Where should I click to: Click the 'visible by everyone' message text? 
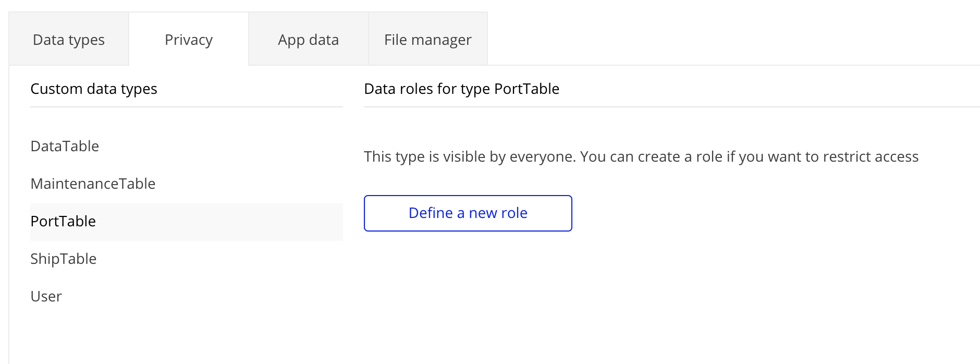pos(641,157)
